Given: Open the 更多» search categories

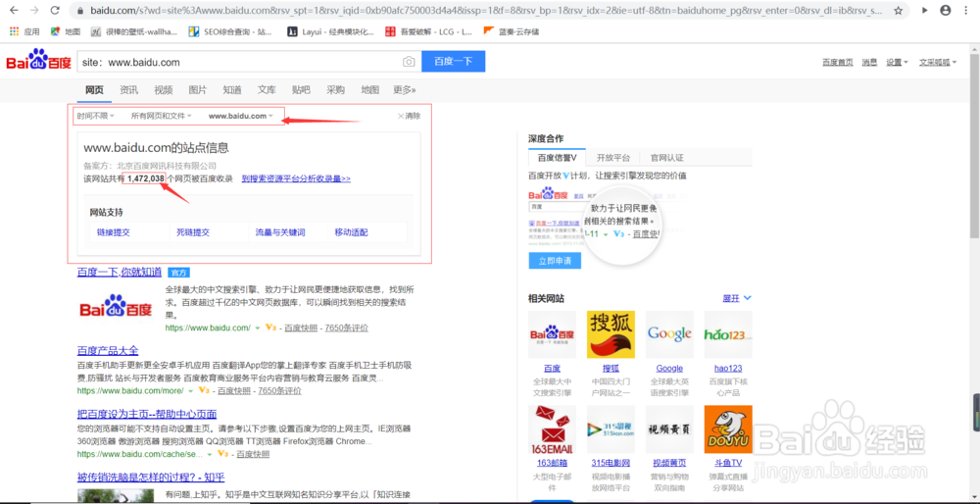Looking at the screenshot, I should (405, 90).
